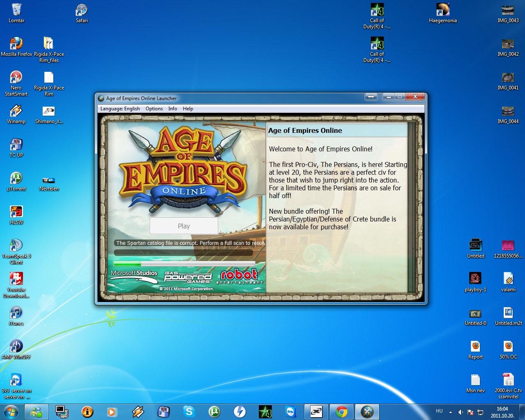Select the TC UP shortcut
Image resolution: width=525 pixels, height=420 pixels.
(x=16, y=147)
